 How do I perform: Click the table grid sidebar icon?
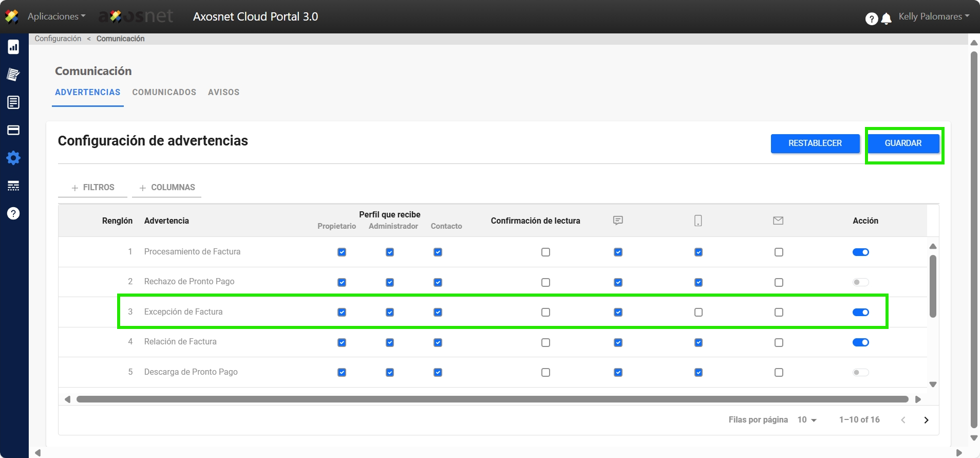click(13, 186)
